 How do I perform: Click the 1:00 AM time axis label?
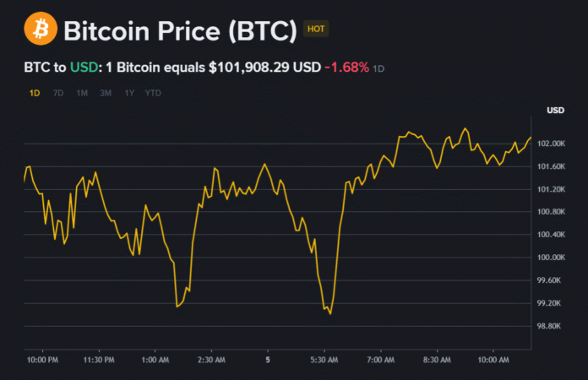[155, 361]
